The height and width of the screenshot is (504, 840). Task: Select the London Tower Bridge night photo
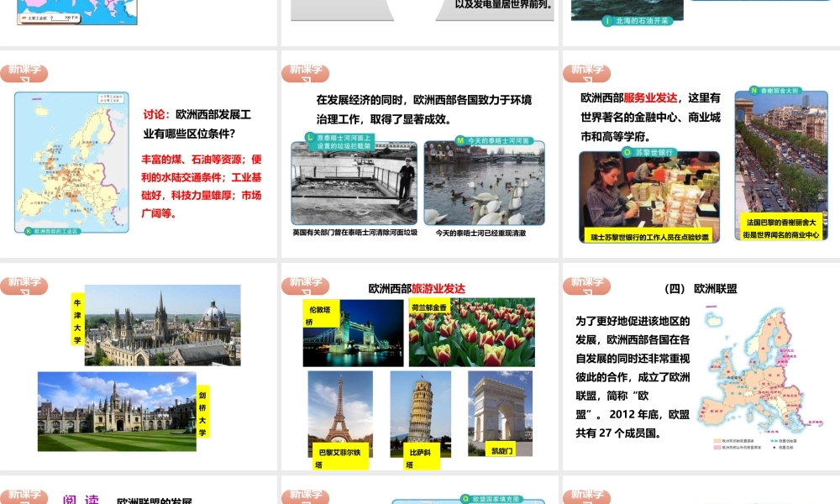[353, 333]
